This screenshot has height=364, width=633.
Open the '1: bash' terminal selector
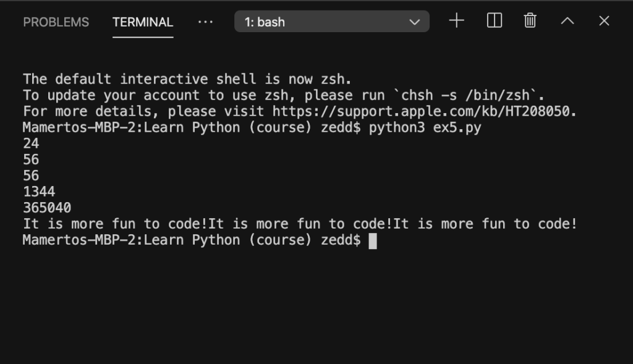(x=332, y=22)
